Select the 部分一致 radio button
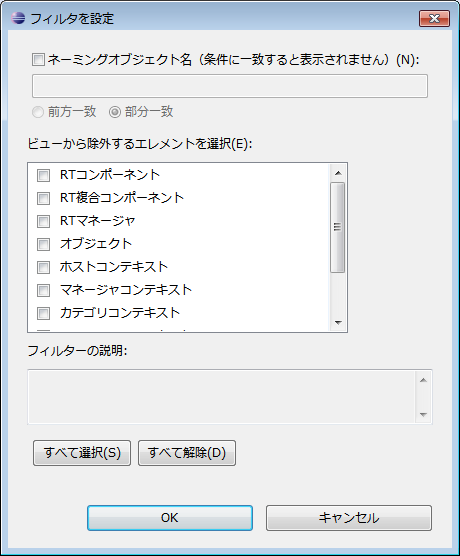Viewport: 460px width, 556px height. 115,112
